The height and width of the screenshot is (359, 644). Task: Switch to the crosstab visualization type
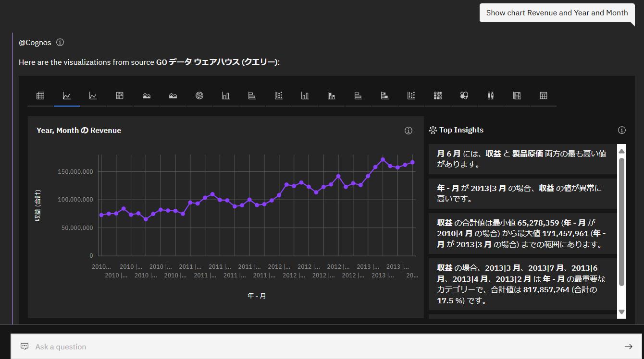tap(543, 96)
